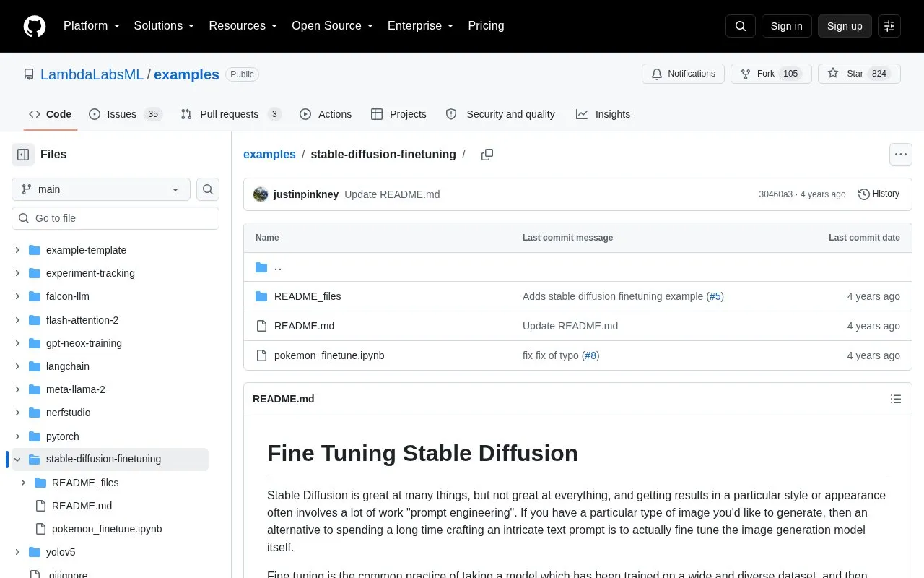Collapse the file tree side panel
924x578 pixels.
(x=23, y=155)
